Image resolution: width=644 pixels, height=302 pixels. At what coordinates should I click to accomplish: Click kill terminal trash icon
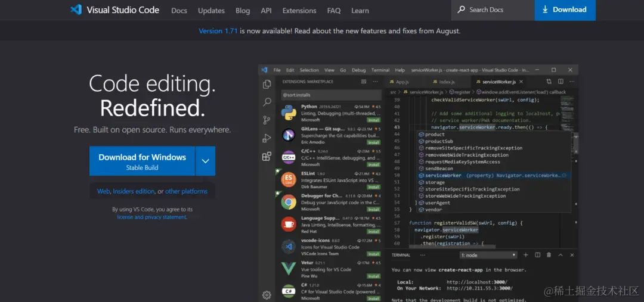[549, 255]
